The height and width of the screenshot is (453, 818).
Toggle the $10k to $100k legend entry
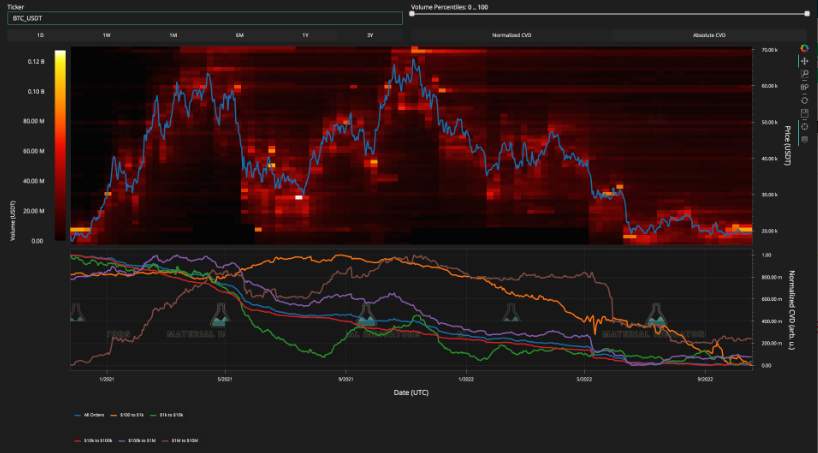coord(93,441)
